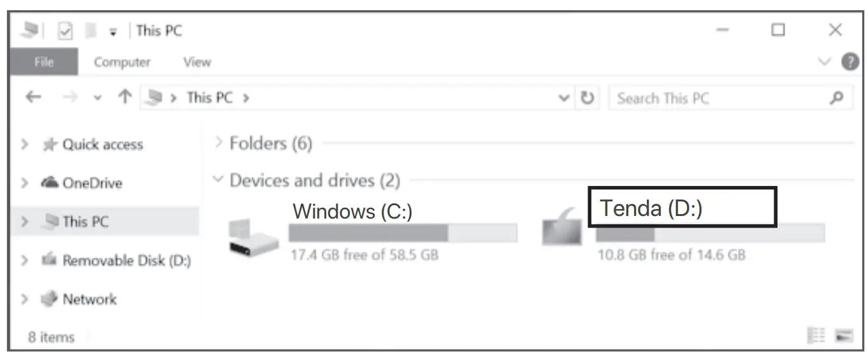Open the address bar history dropdown
This screenshot has width=868, height=360.
pos(563,99)
